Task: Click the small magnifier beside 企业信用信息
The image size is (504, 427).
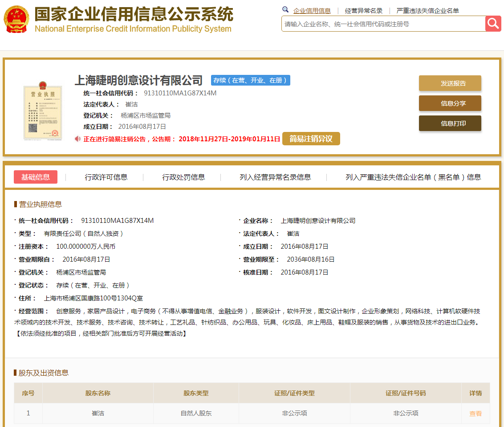Action: pos(285,10)
